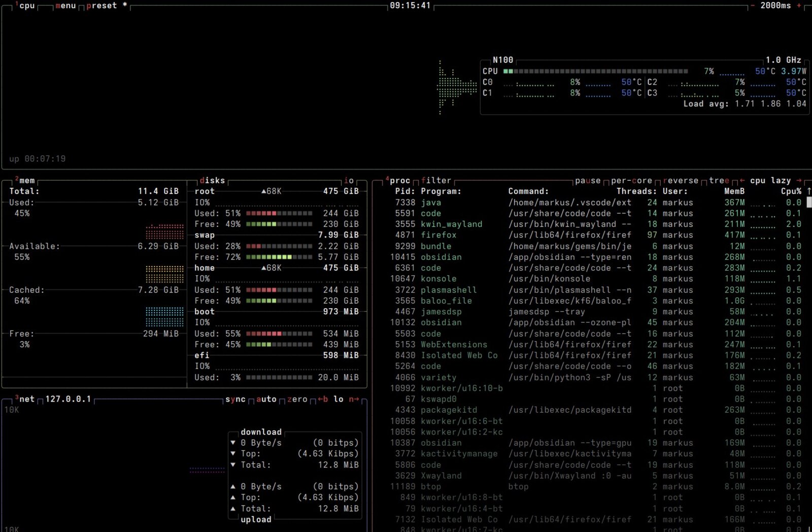Select next network interface arrow n
This screenshot has height=532, width=812.
pyautogui.click(x=354, y=399)
